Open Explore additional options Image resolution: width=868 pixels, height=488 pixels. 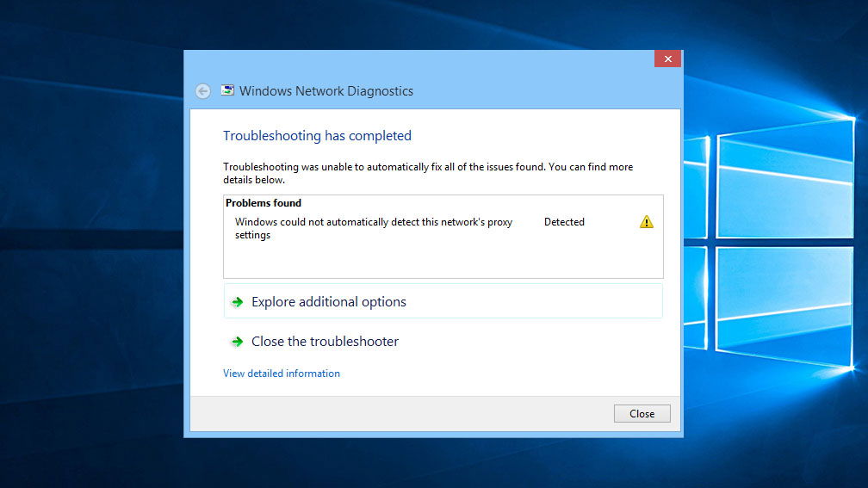pos(443,301)
